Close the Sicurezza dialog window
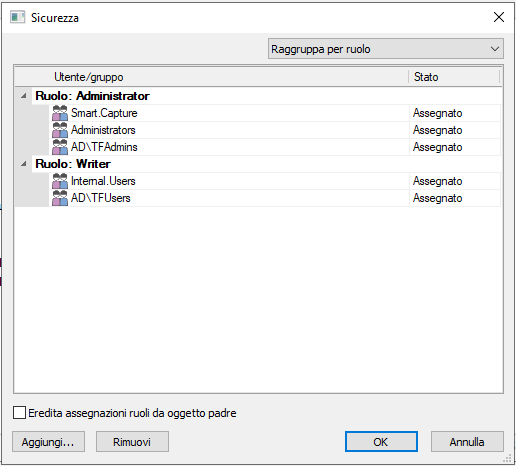516x466 pixels. pos(499,17)
